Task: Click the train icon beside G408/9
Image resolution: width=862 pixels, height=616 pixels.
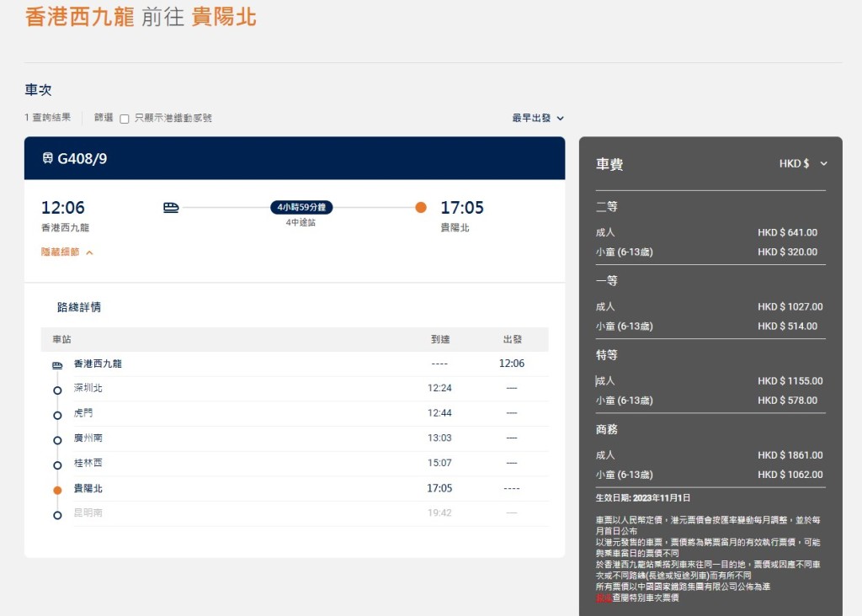Action: 47,158
